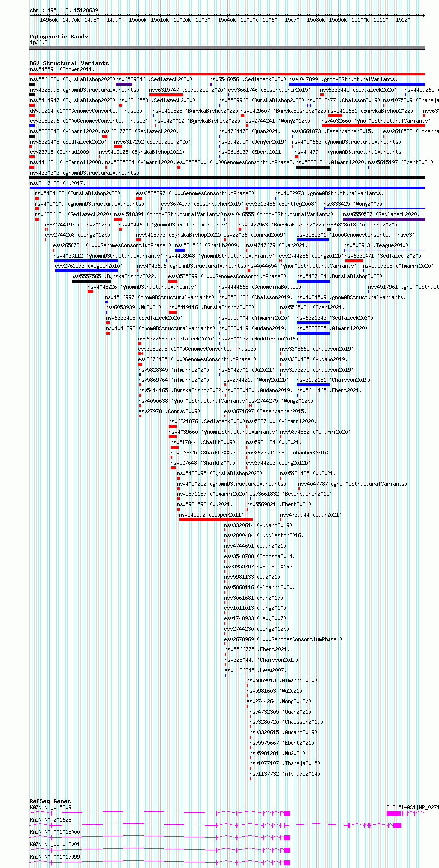Click the nsv2800132 (Huddleston2016) label
The image size is (439, 868).
(x=258, y=339)
